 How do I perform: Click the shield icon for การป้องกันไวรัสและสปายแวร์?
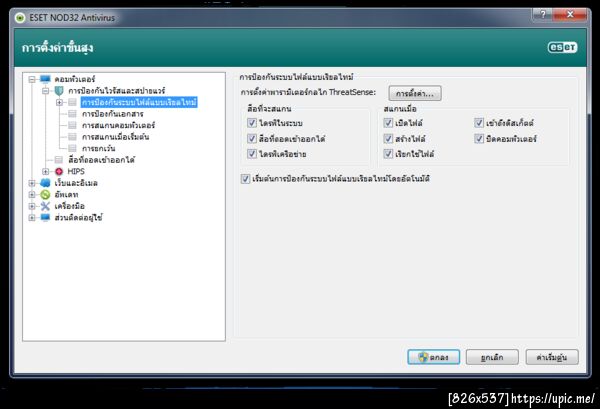click(x=59, y=91)
